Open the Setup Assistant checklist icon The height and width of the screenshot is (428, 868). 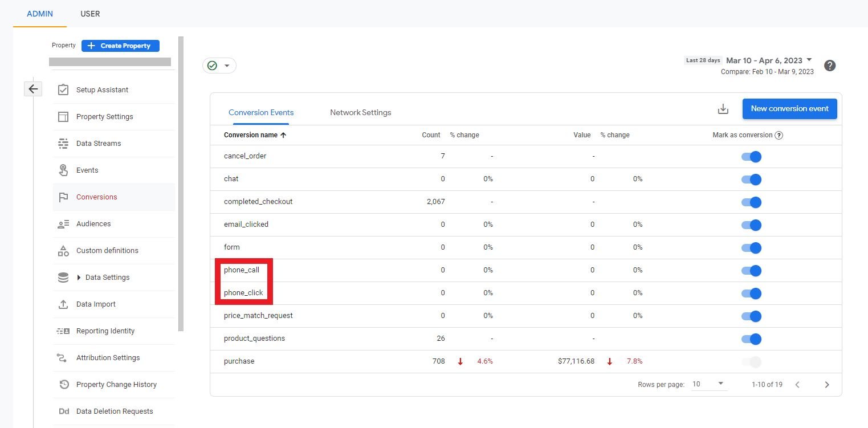63,90
